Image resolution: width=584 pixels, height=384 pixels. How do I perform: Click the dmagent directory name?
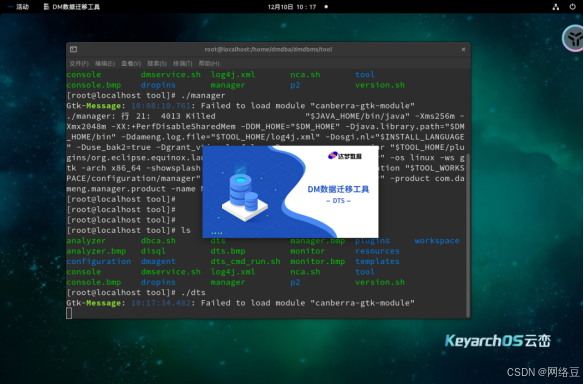158,261
